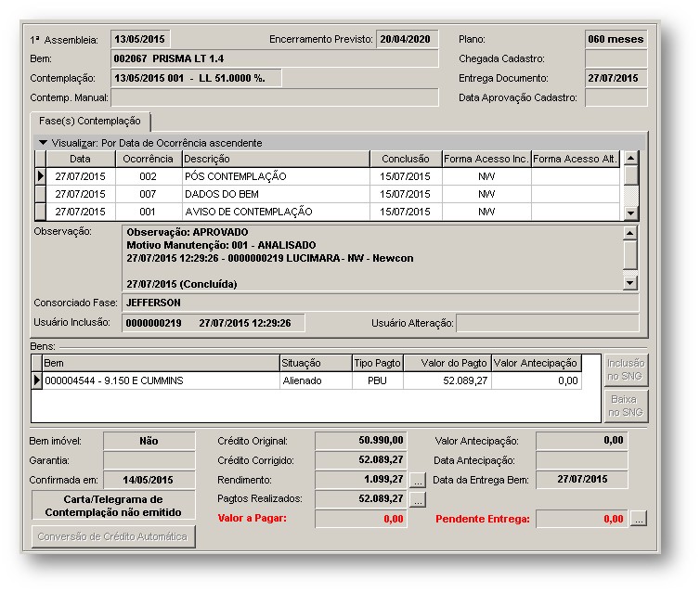Click row selector arrow in Bens grid
The image size is (700, 593).
tap(37, 380)
